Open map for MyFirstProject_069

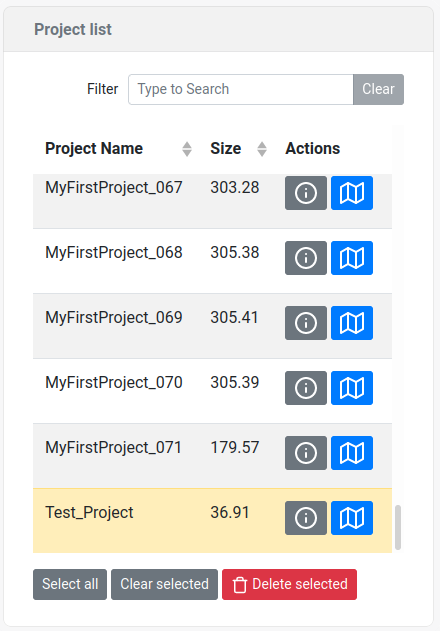click(x=352, y=323)
